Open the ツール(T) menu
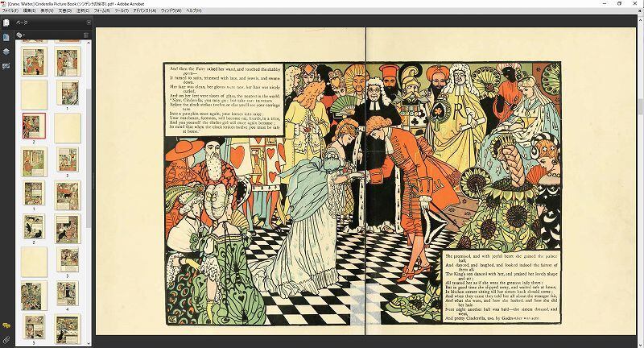This screenshot has height=348, width=644. pos(122,10)
